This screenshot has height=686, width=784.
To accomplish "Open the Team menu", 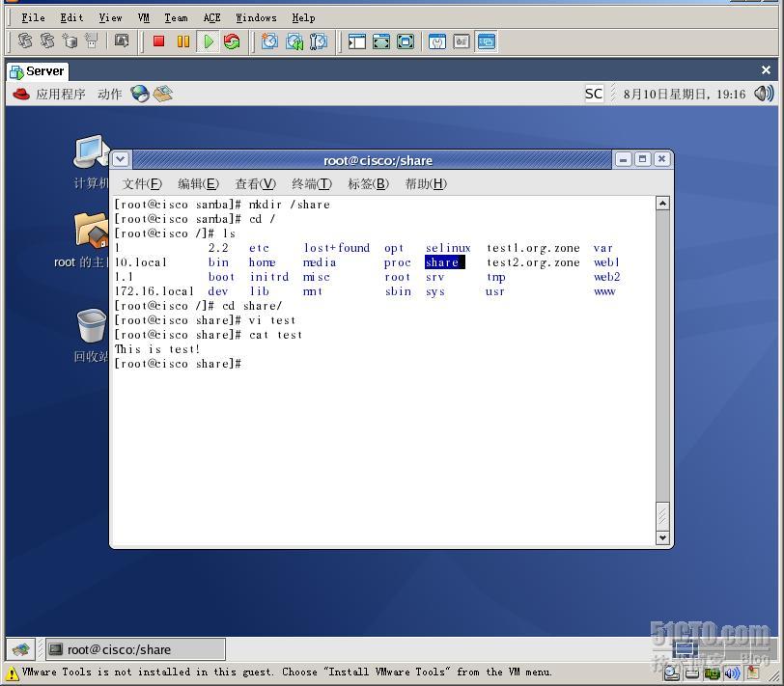I will pos(176,17).
